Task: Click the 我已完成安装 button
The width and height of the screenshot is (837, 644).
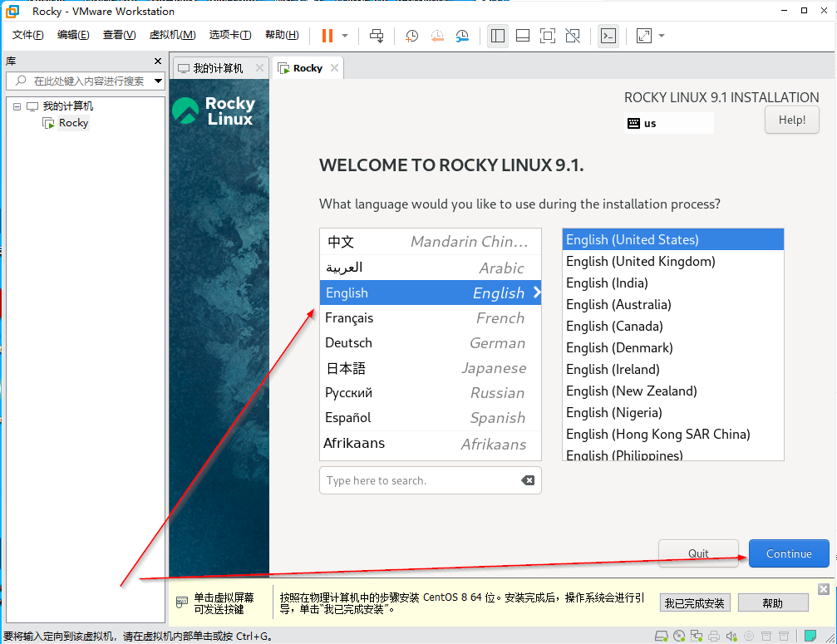Action: pos(695,603)
